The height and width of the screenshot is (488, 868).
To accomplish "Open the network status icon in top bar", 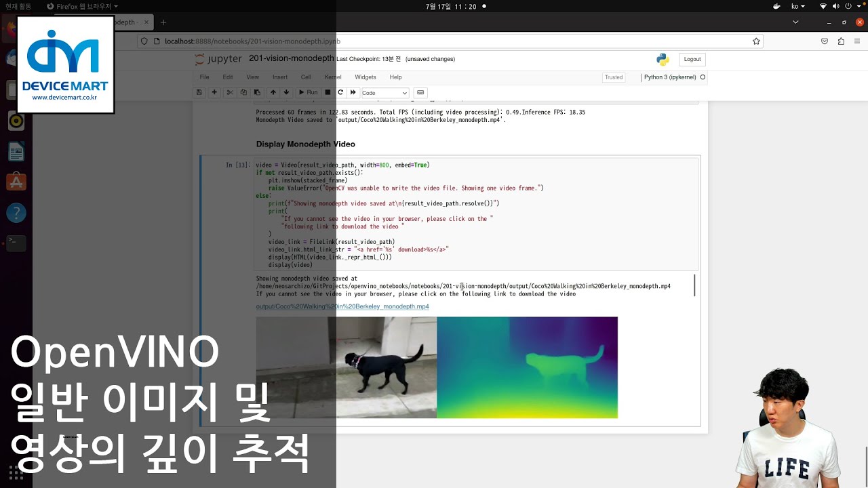I will click(823, 6).
